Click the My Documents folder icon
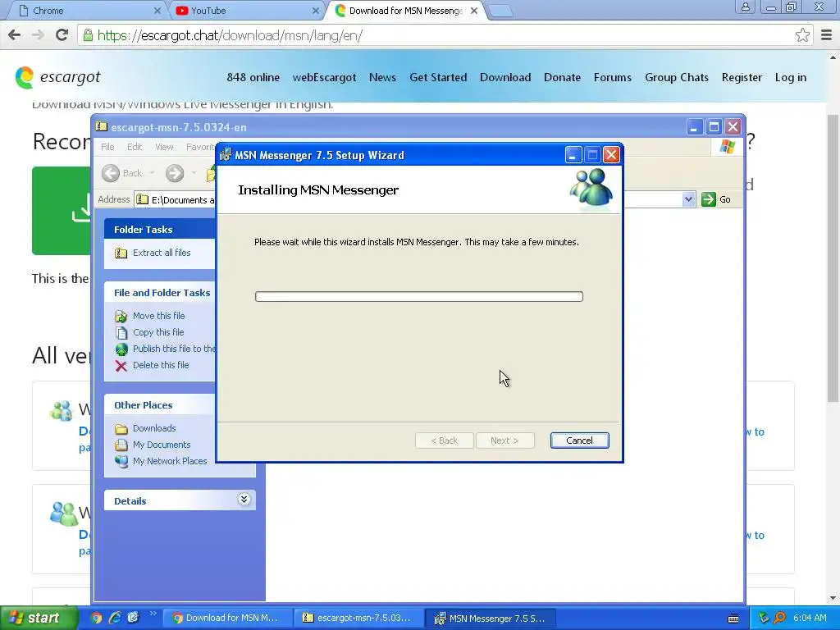 pos(121,445)
